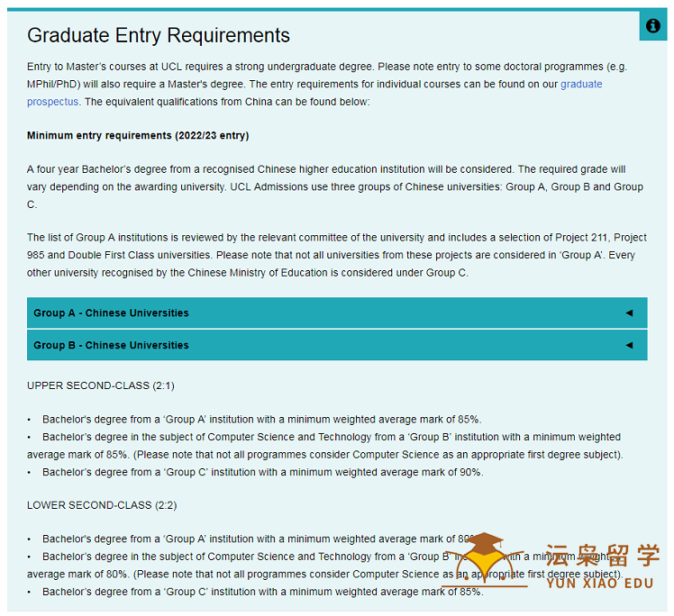The height and width of the screenshot is (616, 674).
Task: Click the arrow on the Group A row
Action: coord(629,313)
